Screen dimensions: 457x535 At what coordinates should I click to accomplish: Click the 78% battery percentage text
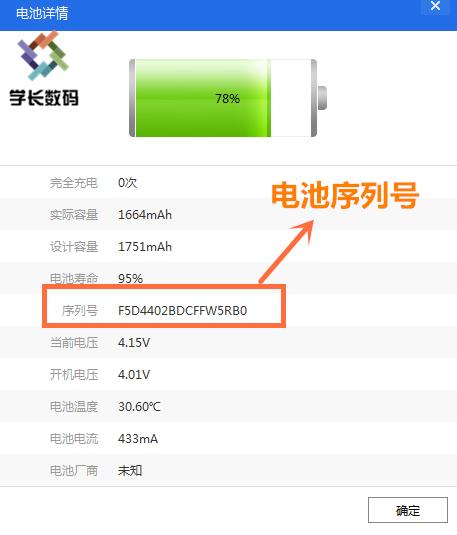tap(227, 99)
